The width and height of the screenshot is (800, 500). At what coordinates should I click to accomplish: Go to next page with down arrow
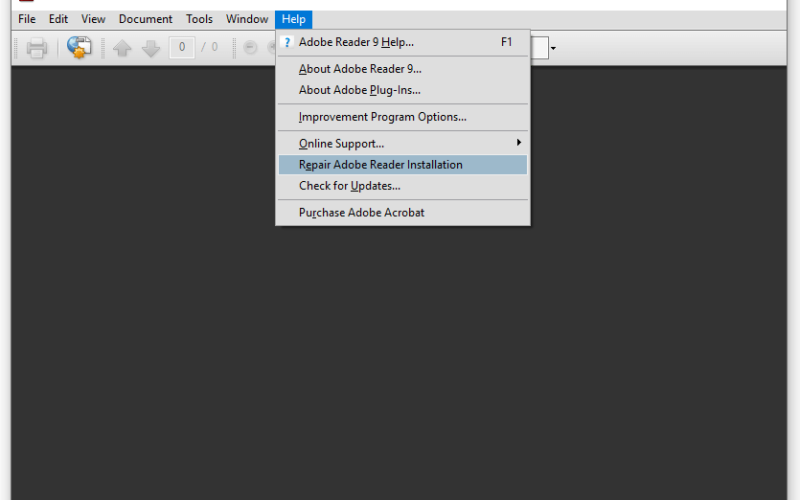tap(151, 48)
